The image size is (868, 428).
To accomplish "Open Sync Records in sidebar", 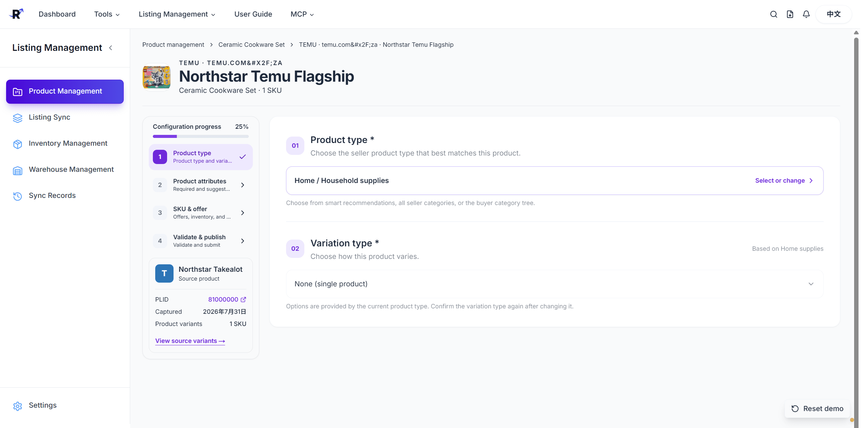I will pos(65,196).
